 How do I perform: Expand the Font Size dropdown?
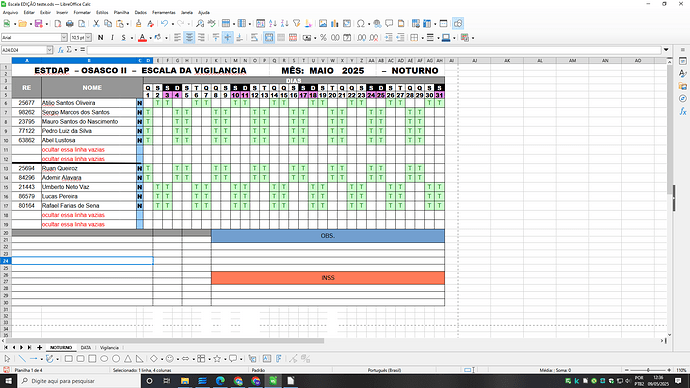coord(88,38)
